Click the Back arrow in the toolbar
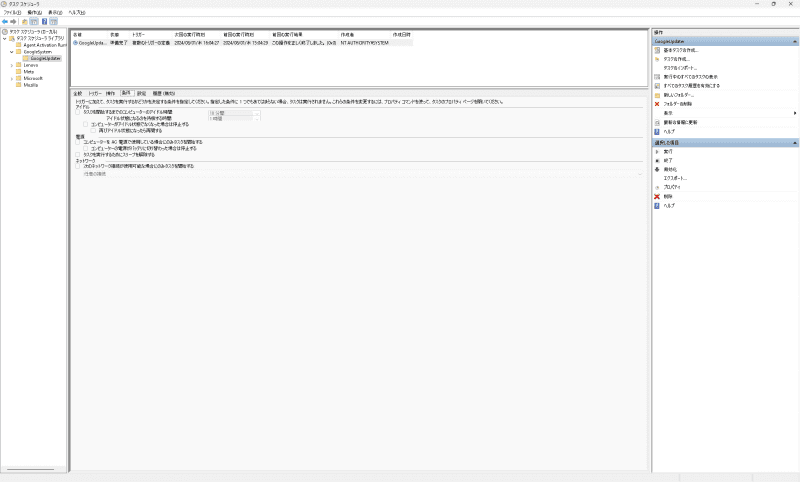Screen dimensions: 800x482 coord(5,21)
